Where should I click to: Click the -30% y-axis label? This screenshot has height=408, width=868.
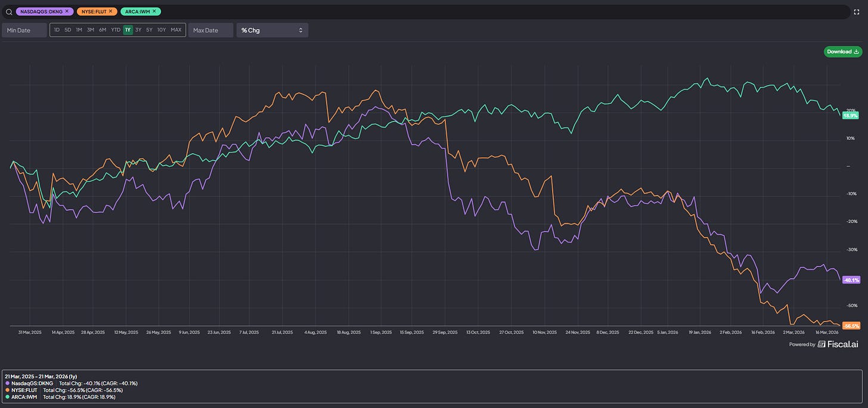coord(851,250)
